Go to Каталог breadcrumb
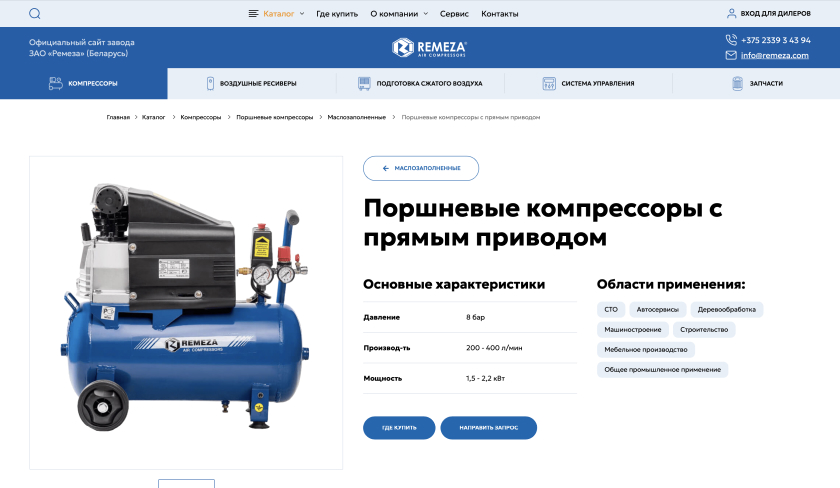This screenshot has width=840, height=488. coord(153,117)
